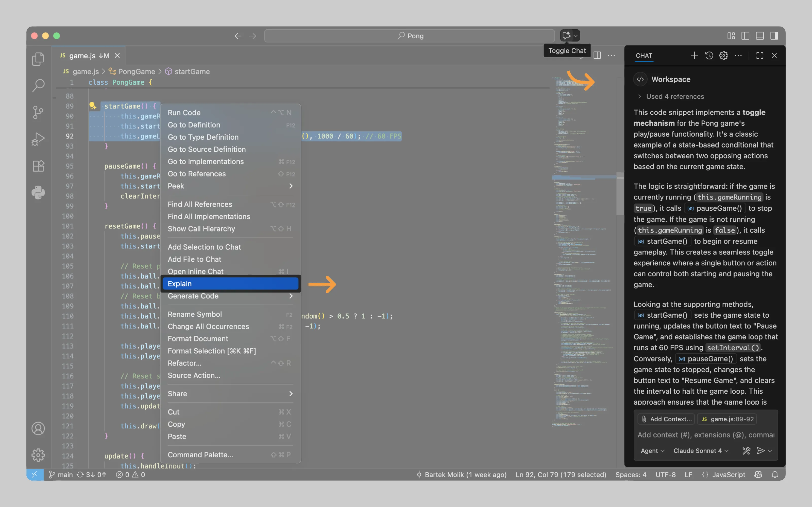
Task: Toggle the secondary side bar layout button
Action: pos(774,36)
